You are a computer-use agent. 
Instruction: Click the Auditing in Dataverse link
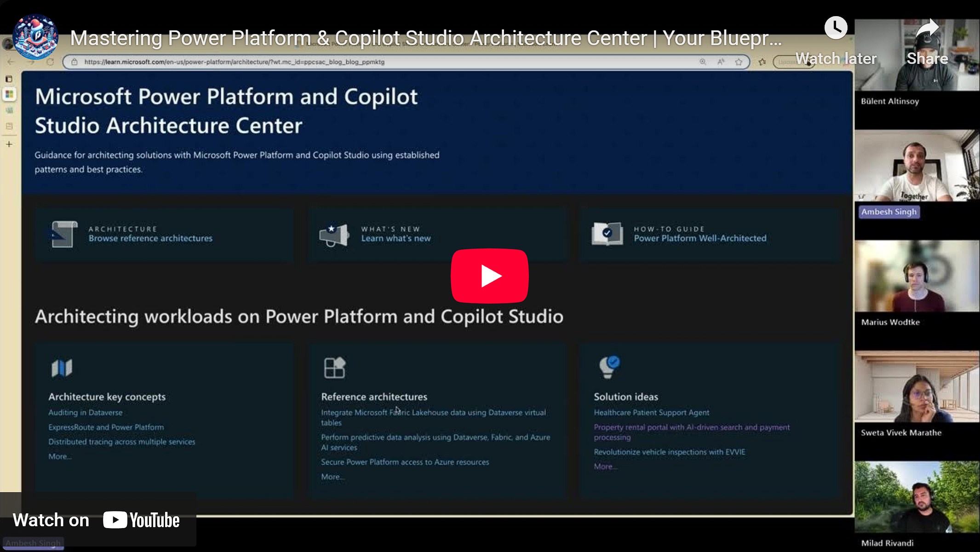[85, 413]
